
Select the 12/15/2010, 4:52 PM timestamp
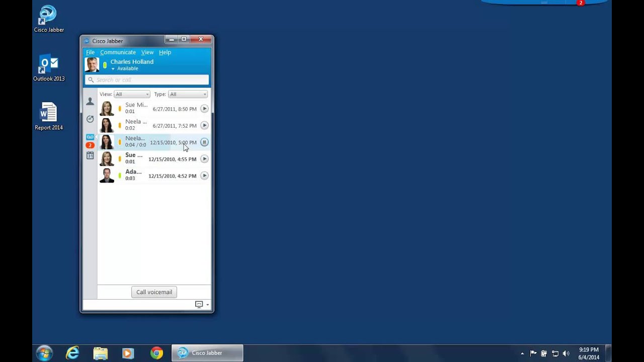pyautogui.click(x=172, y=176)
